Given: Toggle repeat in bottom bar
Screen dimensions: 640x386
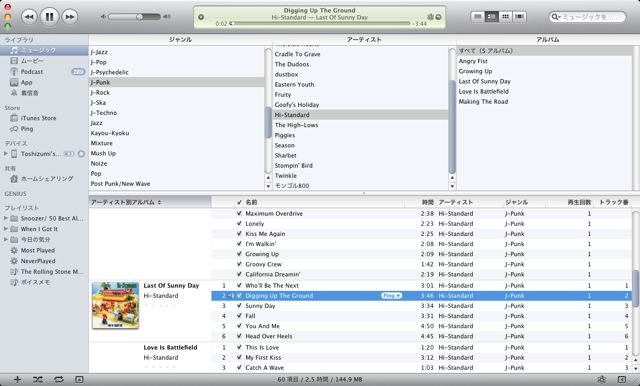Looking at the screenshot, I should tap(58, 379).
